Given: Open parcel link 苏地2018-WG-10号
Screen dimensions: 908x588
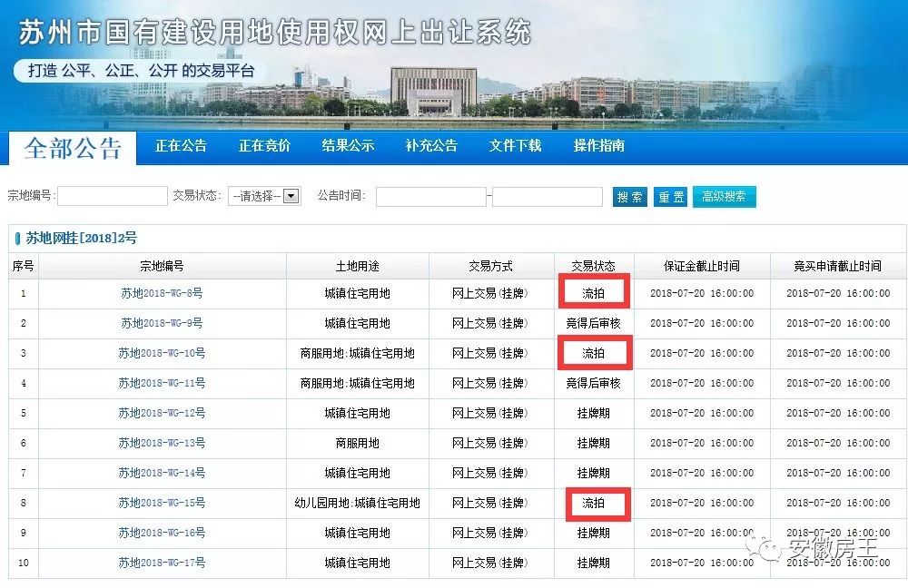Looking at the screenshot, I should 162,353.
